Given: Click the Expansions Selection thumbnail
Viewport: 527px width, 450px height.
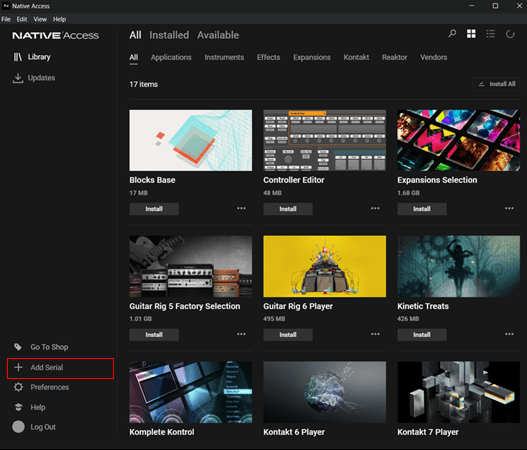Looking at the screenshot, I should [x=458, y=140].
